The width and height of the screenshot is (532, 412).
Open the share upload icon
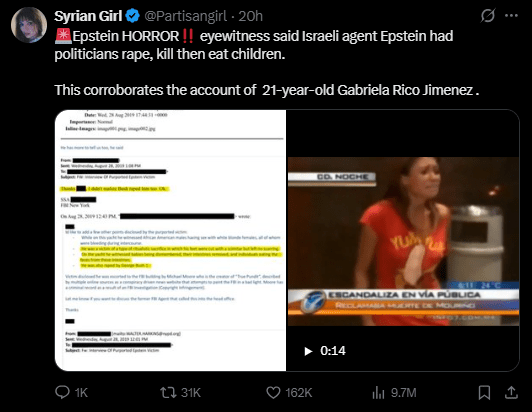point(511,392)
